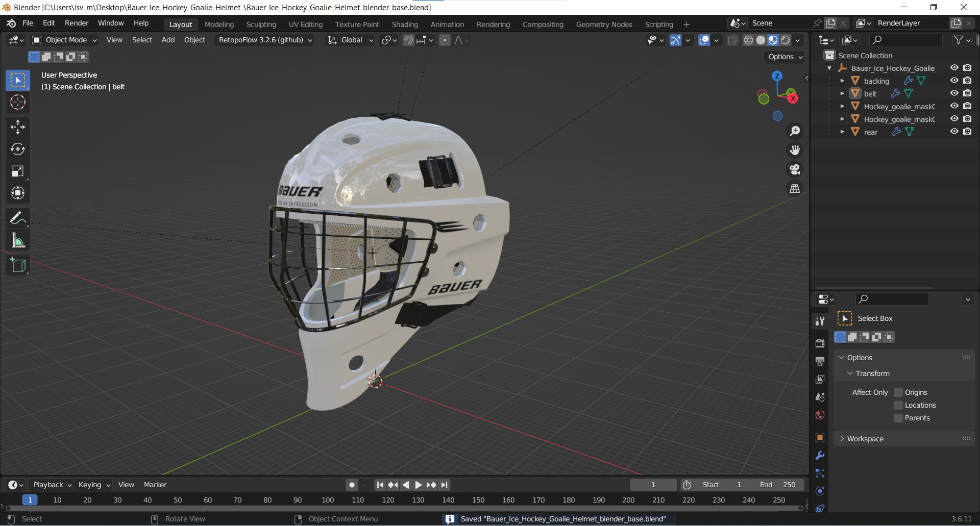
Task: Toggle snapping magnet in header
Action: [x=408, y=40]
